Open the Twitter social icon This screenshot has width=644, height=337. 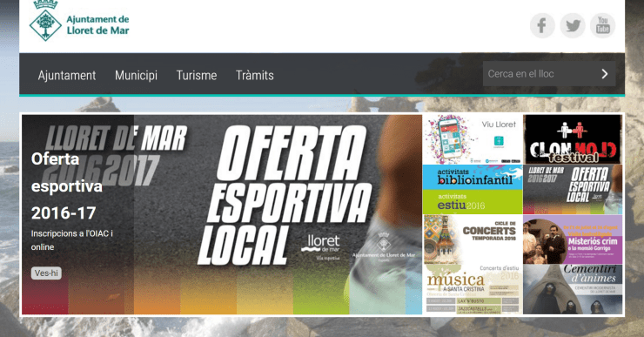(573, 25)
